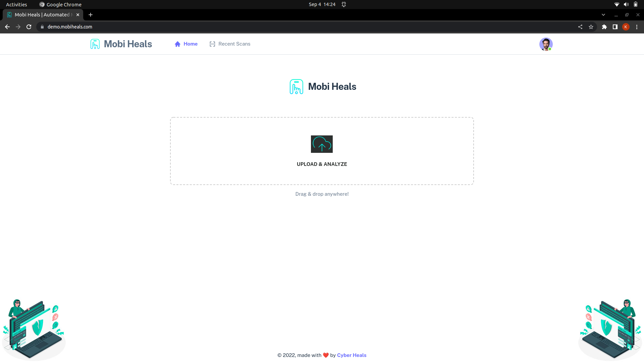Image resolution: width=644 pixels, height=362 pixels.
Task: Open Ubuntu Activities overview
Action: click(x=16, y=4)
